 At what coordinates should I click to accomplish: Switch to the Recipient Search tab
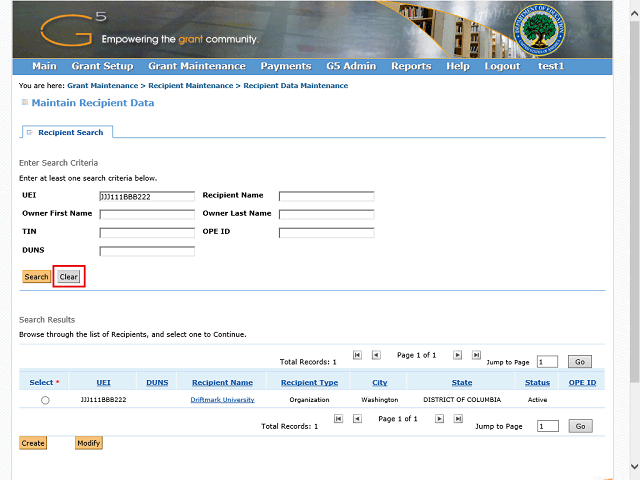point(67,132)
